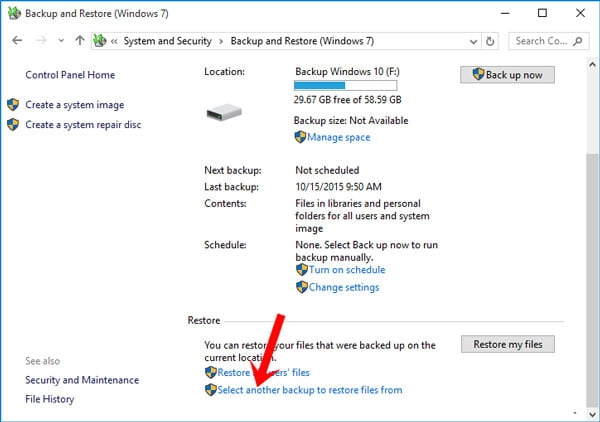Click the Control Panel icon in address bar

tap(100, 41)
